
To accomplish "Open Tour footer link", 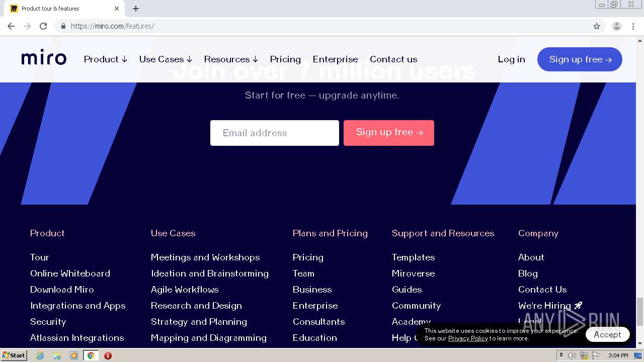I will pyautogui.click(x=40, y=257).
